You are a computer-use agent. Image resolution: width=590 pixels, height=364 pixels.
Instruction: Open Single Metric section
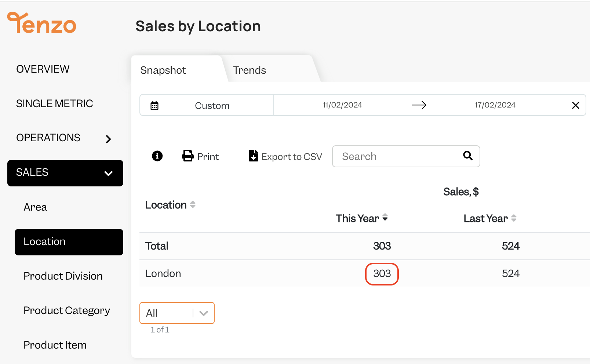tap(55, 103)
